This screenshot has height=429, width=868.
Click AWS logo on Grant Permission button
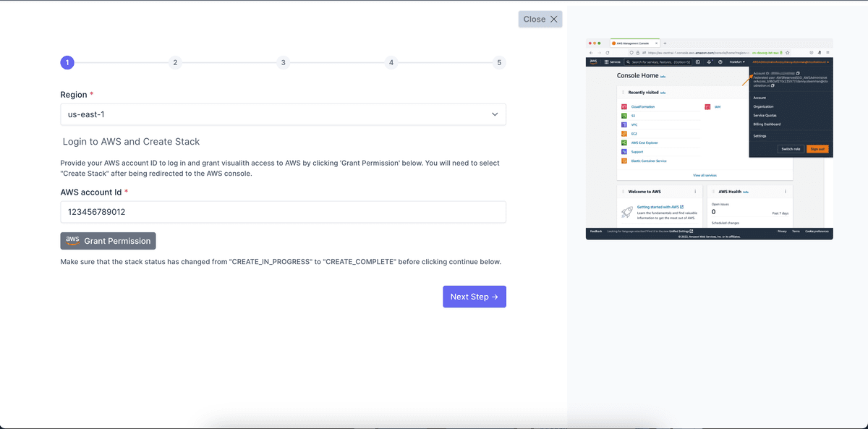(x=72, y=241)
